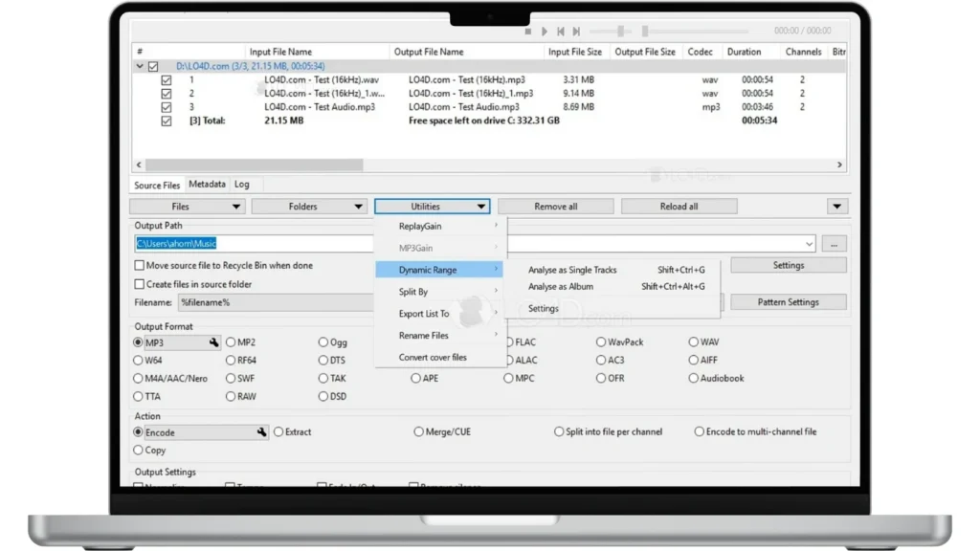Open the Files dropdown button
Viewport: 980px width, 551px height.
[x=188, y=207]
